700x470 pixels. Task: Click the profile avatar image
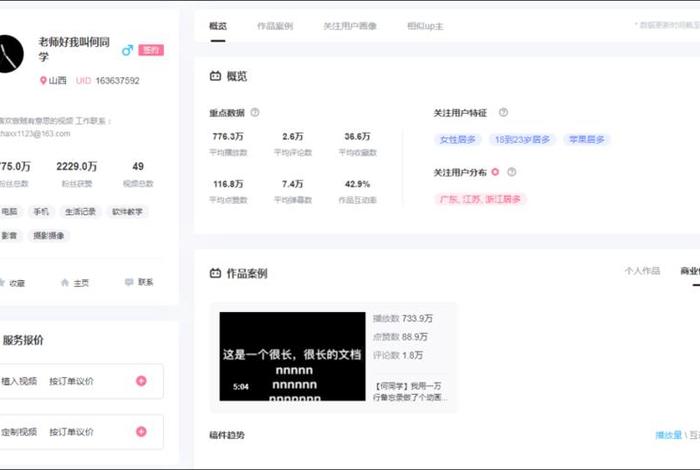pos(10,54)
